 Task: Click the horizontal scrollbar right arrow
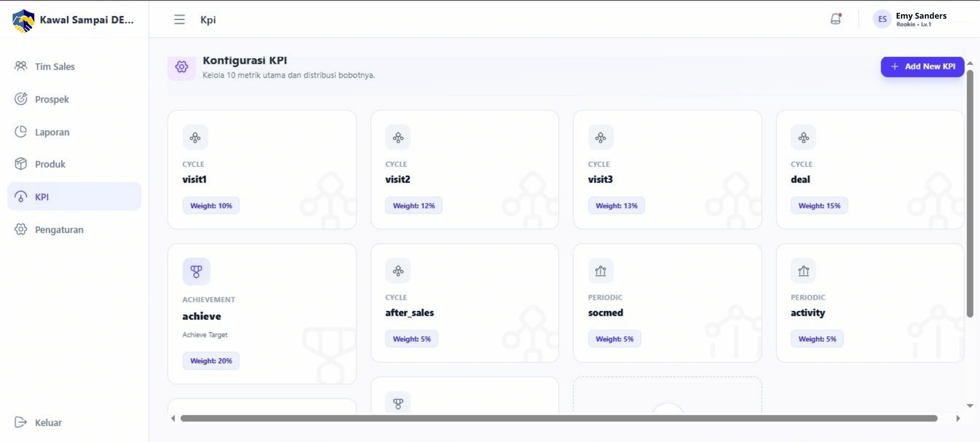click(958, 418)
